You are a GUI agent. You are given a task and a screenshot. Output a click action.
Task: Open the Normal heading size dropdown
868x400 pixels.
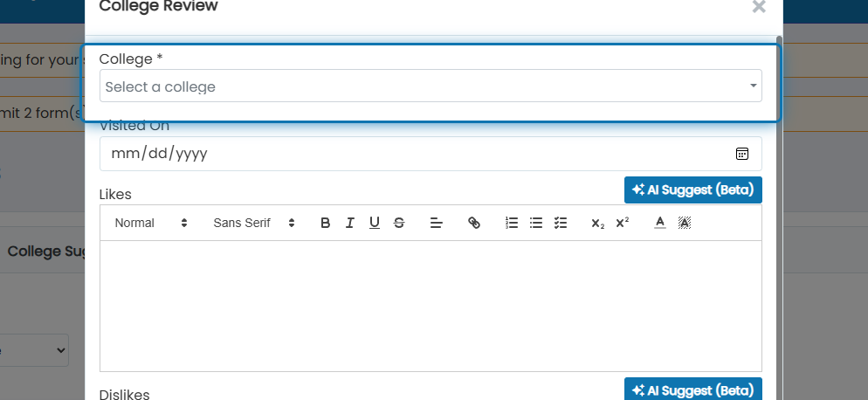[151, 223]
